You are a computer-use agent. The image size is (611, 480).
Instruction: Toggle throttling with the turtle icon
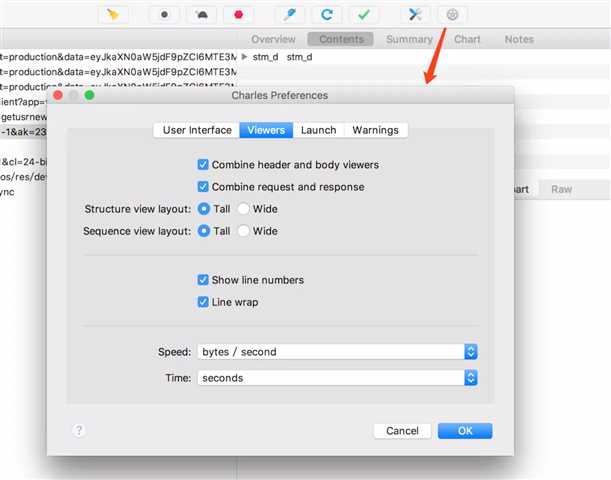[201, 15]
